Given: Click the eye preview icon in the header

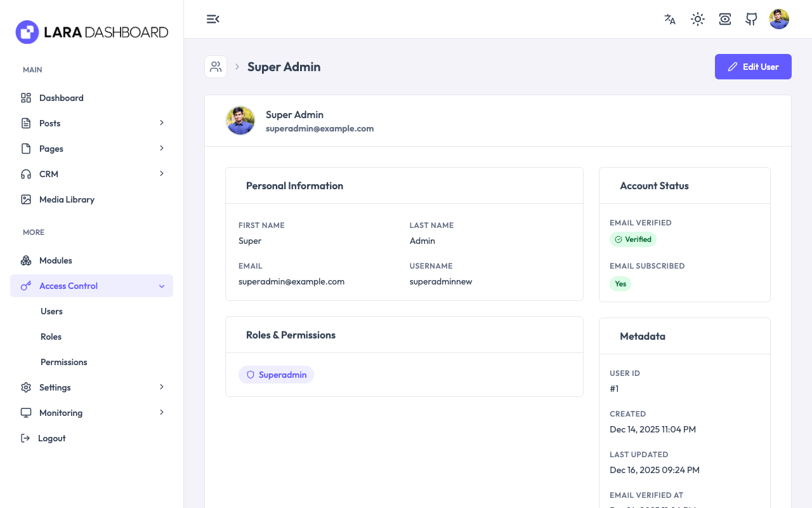Looking at the screenshot, I should click(725, 19).
